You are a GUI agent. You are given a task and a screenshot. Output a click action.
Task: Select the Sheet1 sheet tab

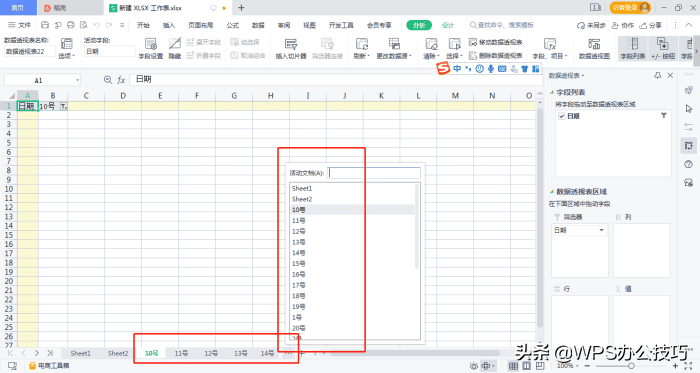point(80,353)
